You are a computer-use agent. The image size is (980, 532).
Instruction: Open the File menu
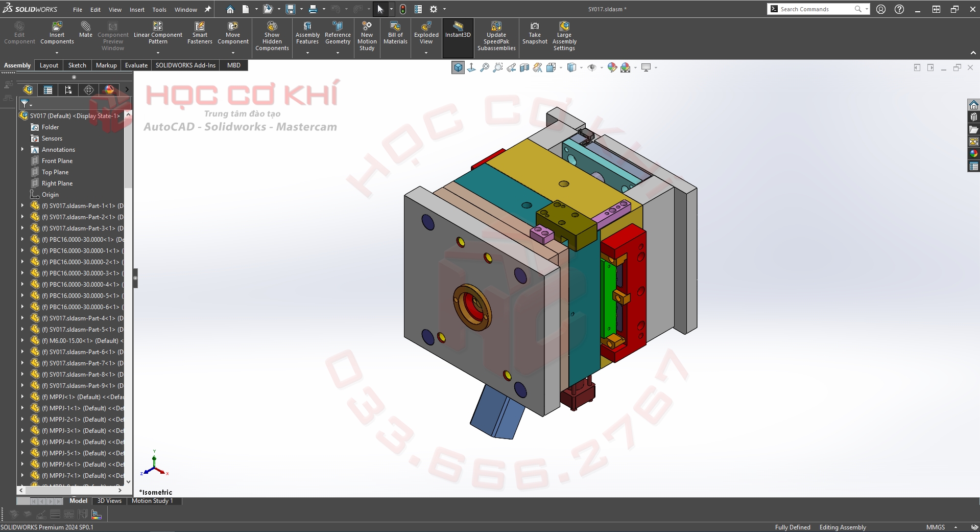78,10
